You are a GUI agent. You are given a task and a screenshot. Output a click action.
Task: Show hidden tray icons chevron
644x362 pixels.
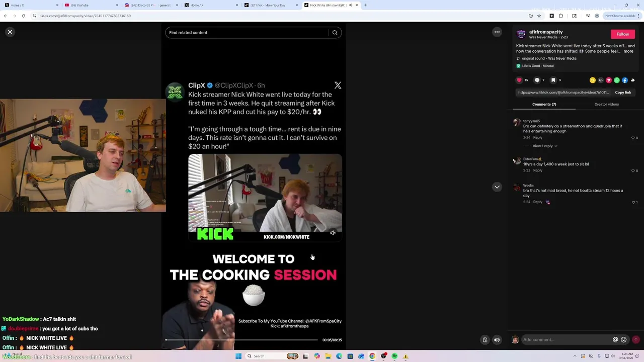coord(575,356)
